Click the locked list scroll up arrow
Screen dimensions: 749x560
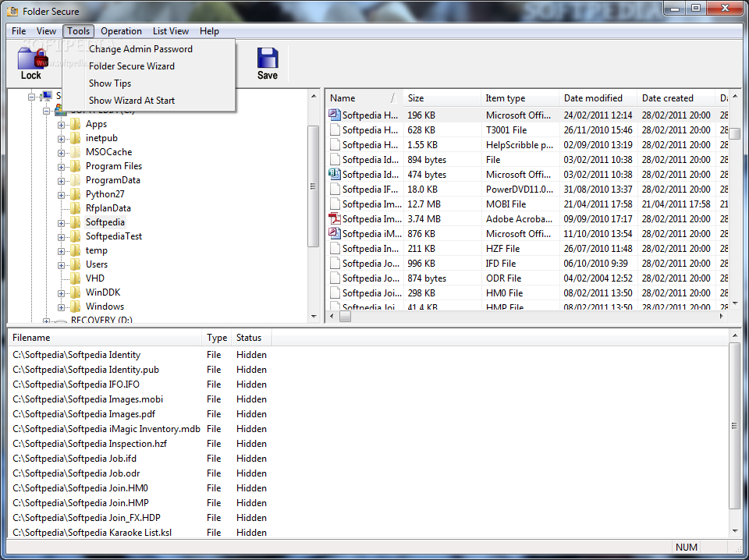click(734, 336)
